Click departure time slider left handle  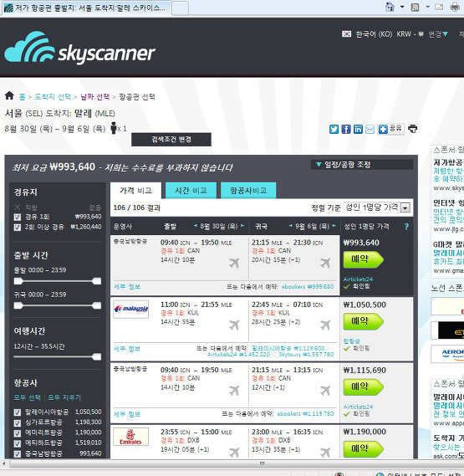(x=18, y=281)
